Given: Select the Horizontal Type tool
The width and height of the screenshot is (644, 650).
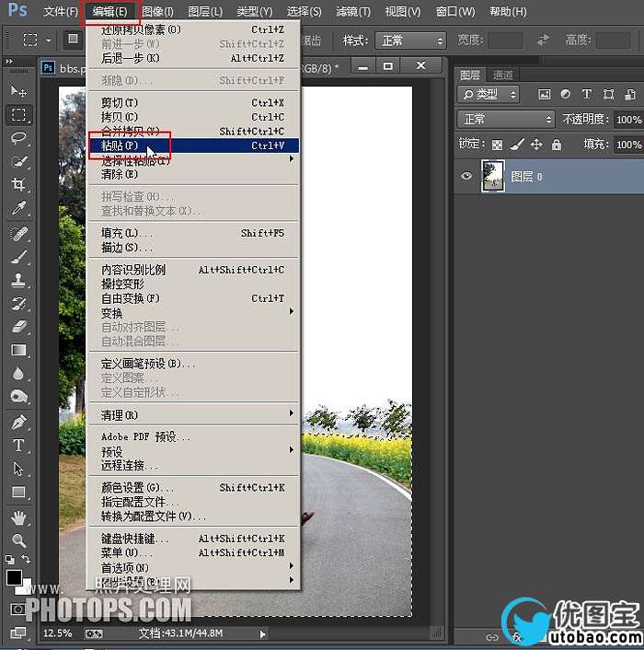Looking at the screenshot, I should pos(18,446).
